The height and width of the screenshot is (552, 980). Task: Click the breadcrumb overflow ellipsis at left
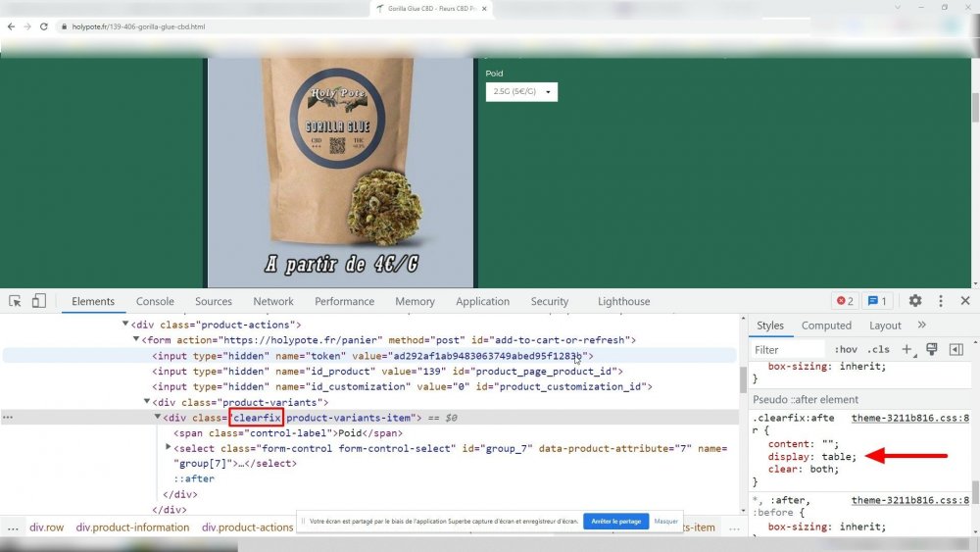[13, 527]
